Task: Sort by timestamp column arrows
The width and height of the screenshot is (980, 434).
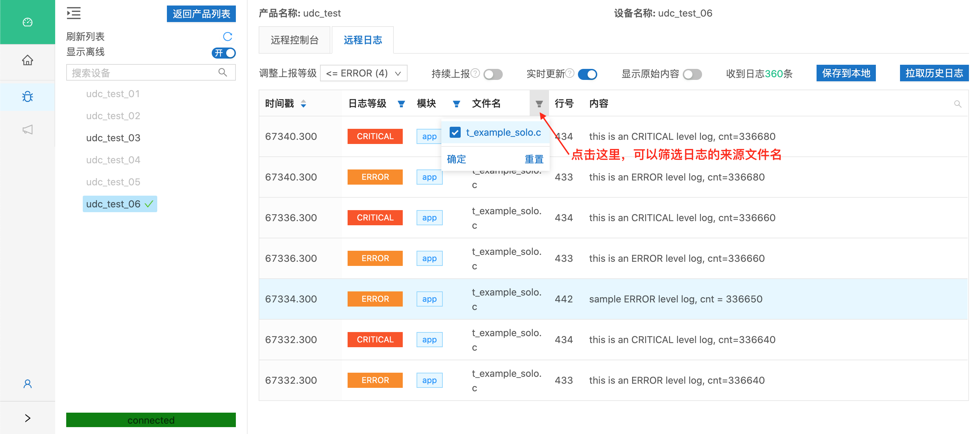Action: [303, 103]
